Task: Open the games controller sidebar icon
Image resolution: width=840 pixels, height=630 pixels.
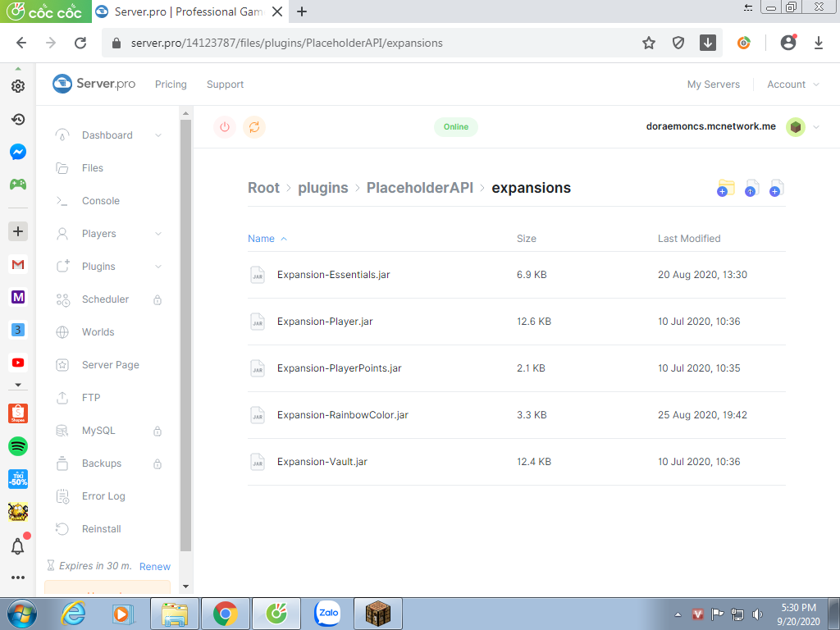Action: tap(18, 185)
